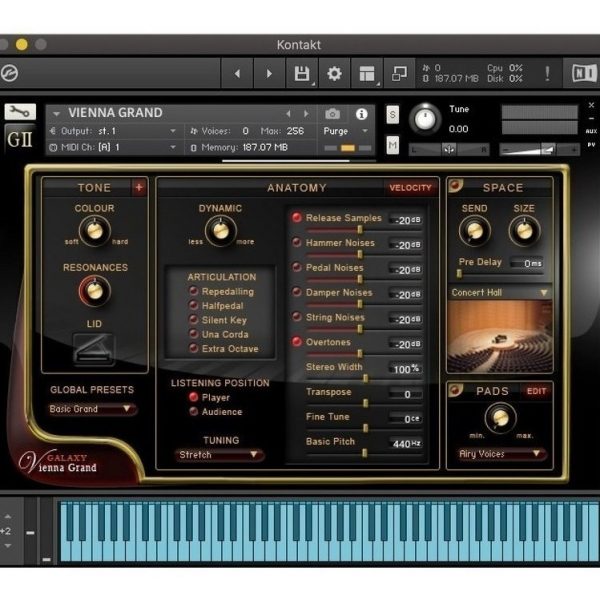
Task: Toggle Pads power button
Action: pos(455,390)
